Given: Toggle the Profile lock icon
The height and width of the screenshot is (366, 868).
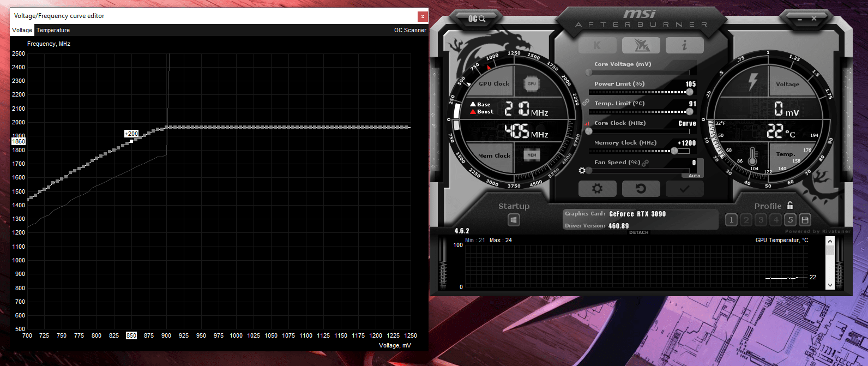Looking at the screenshot, I should pyautogui.click(x=790, y=205).
